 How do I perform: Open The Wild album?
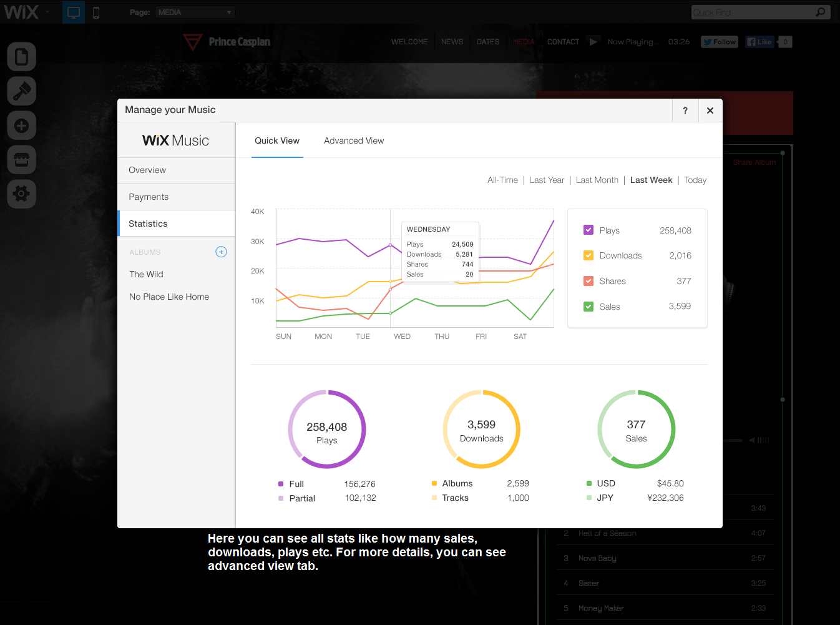146,274
